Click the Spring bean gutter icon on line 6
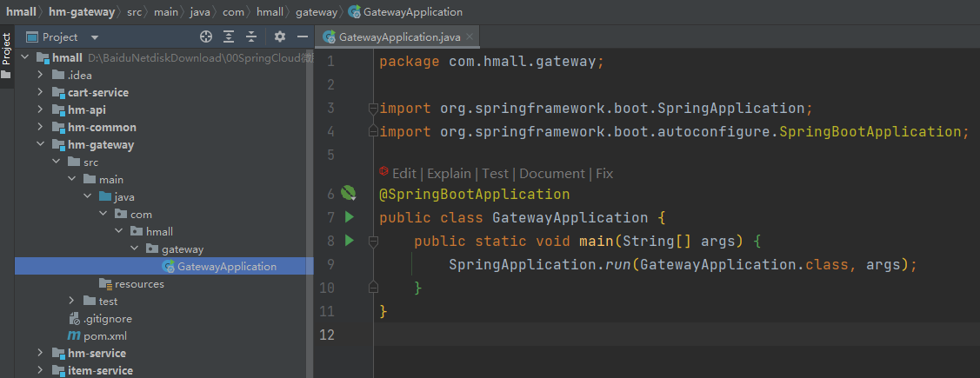This screenshot has height=378, width=980. pyautogui.click(x=348, y=194)
